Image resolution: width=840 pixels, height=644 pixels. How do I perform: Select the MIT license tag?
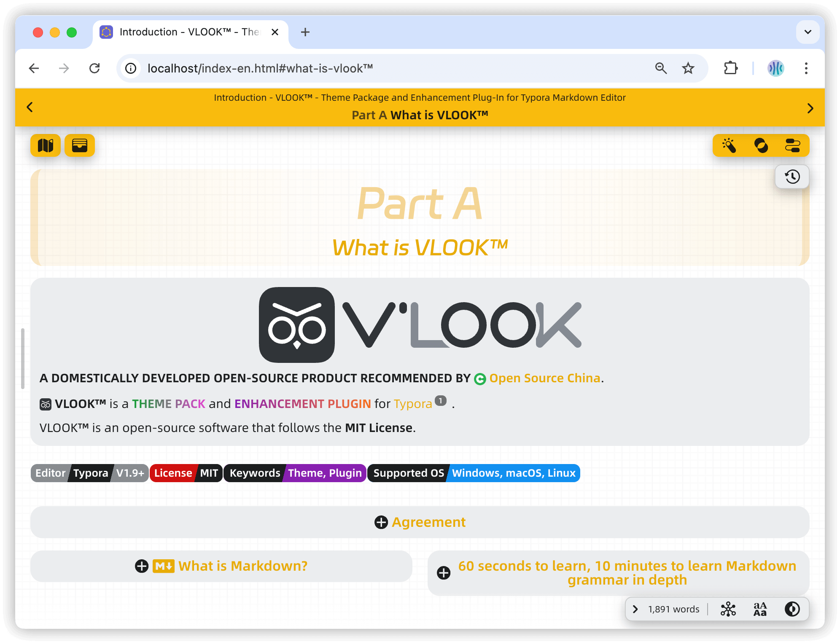click(209, 473)
